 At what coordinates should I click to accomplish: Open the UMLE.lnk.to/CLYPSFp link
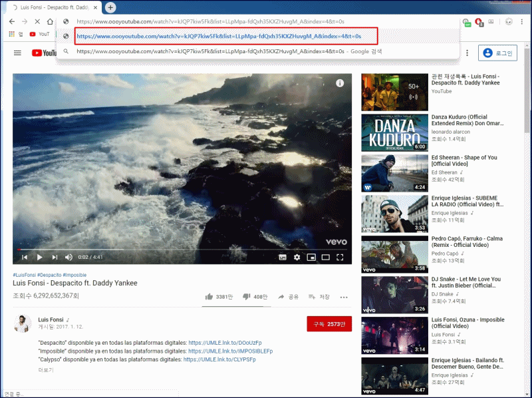tap(219, 359)
